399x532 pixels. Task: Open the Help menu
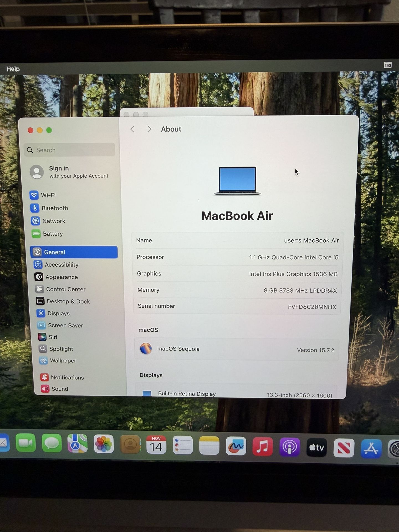coord(13,69)
